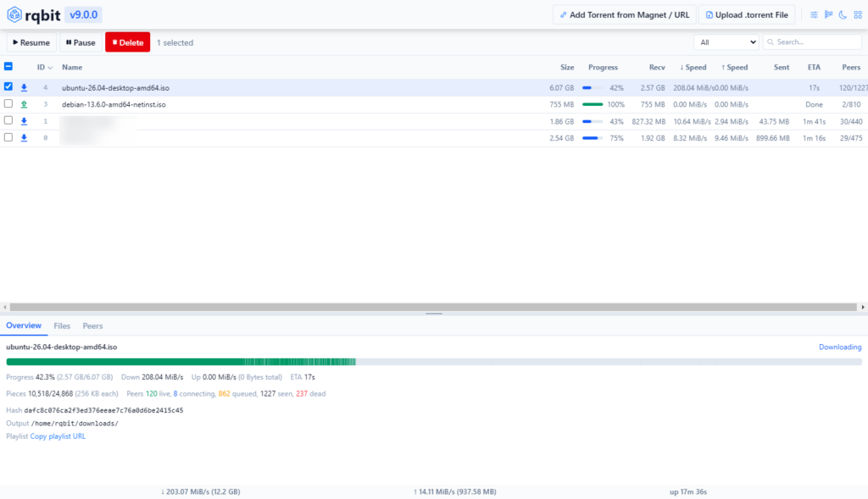Click the scrollbar right arrow
The width and height of the screenshot is (868, 499).
[863, 307]
